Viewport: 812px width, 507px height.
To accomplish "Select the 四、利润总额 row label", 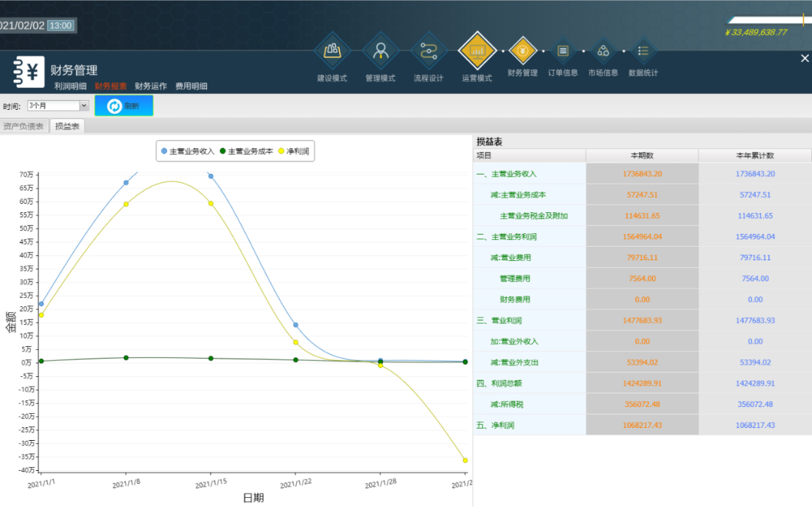I will coord(499,383).
